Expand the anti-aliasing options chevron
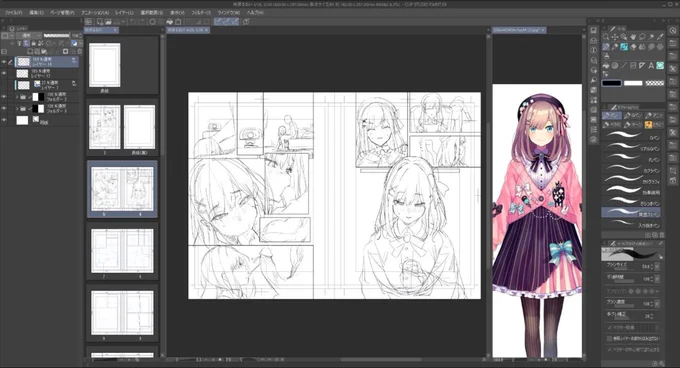680x368 pixels. 658,291
